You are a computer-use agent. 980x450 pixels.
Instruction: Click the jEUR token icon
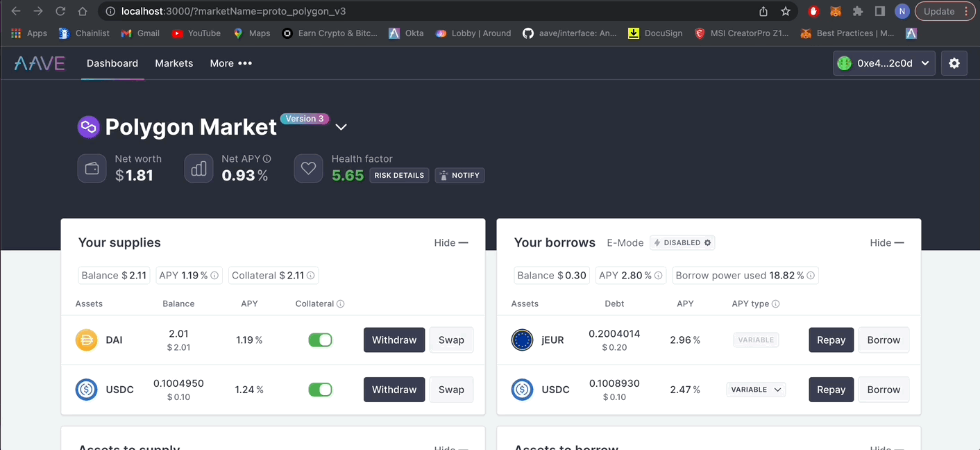(523, 340)
